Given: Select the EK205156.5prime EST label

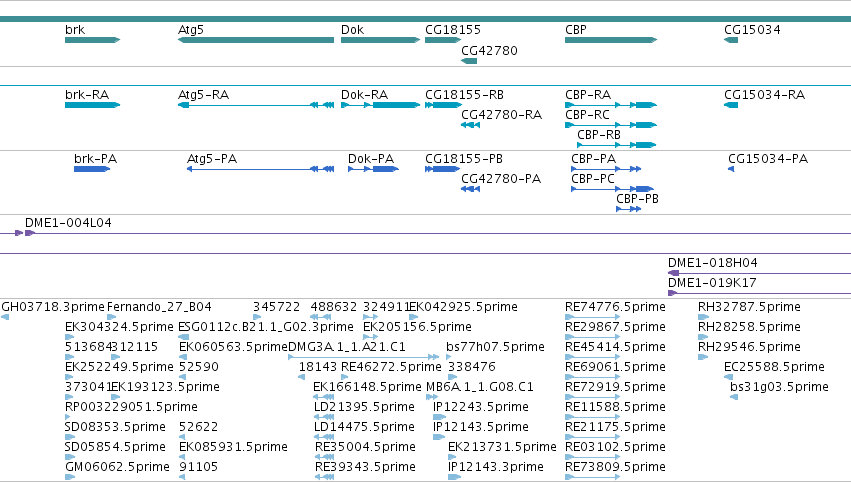Looking at the screenshot, I should point(417,327).
